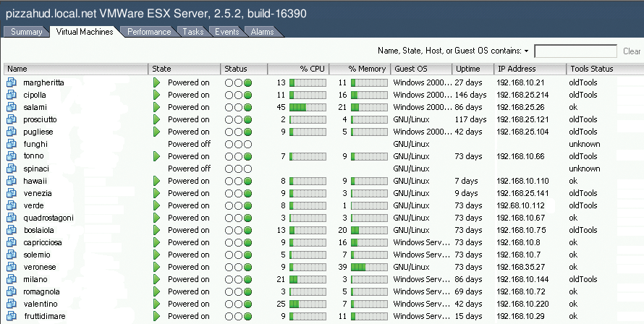Click the salami CPU usage bar
Viewport: 644px width, 324px height.
(x=308, y=107)
